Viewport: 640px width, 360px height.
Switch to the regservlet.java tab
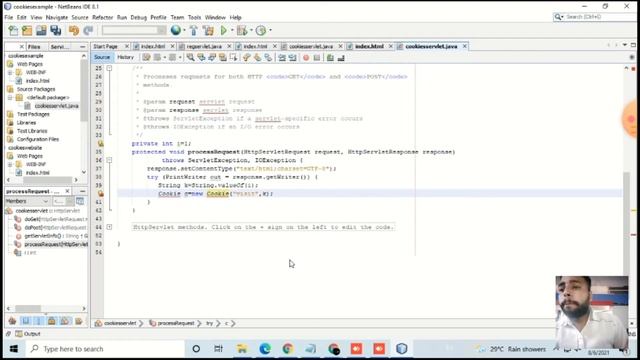click(x=204, y=47)
